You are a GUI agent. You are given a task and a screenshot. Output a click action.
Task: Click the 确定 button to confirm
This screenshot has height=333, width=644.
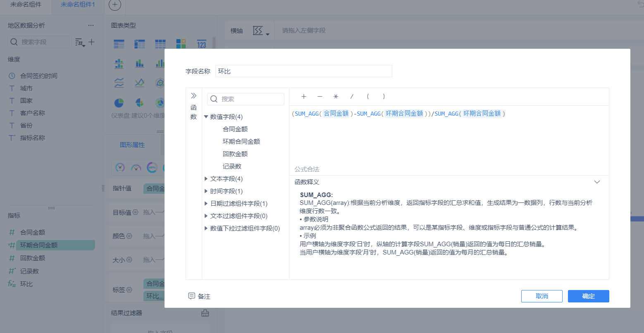click(588, 296)
